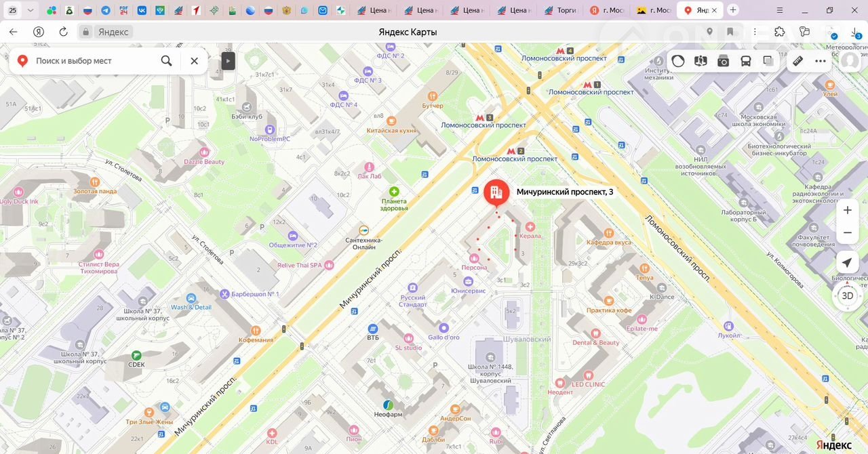Image resolution: width=868 pixels, height=454 pixels.
Task: Toggle the map layers selector
Action: point(768,61)
